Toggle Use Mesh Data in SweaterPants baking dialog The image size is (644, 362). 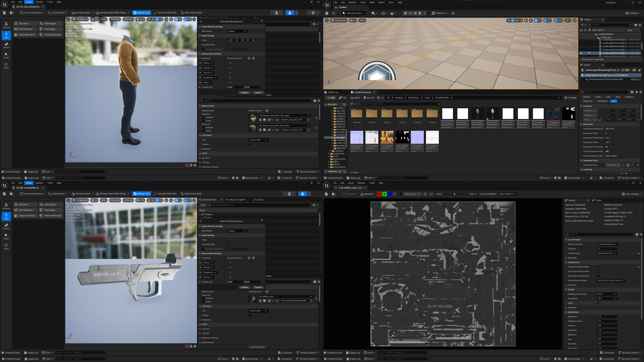pyautogui.click(x=228, y=45)
